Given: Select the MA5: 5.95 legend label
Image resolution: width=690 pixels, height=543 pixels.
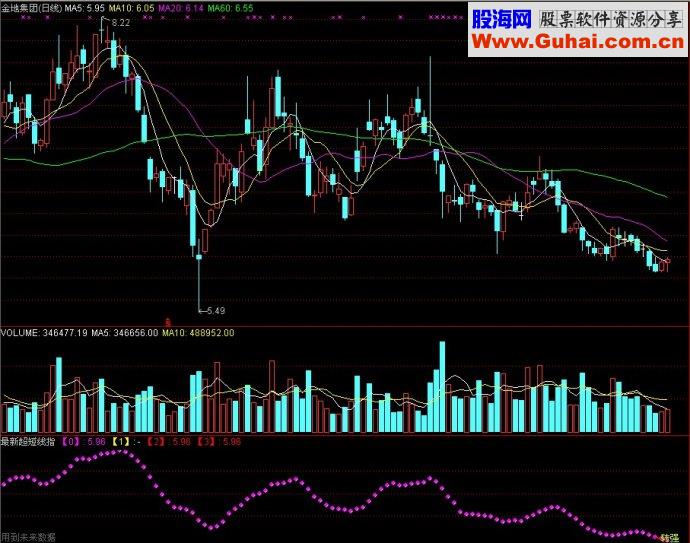Looking at the screenshot, I should click(85, 8).
